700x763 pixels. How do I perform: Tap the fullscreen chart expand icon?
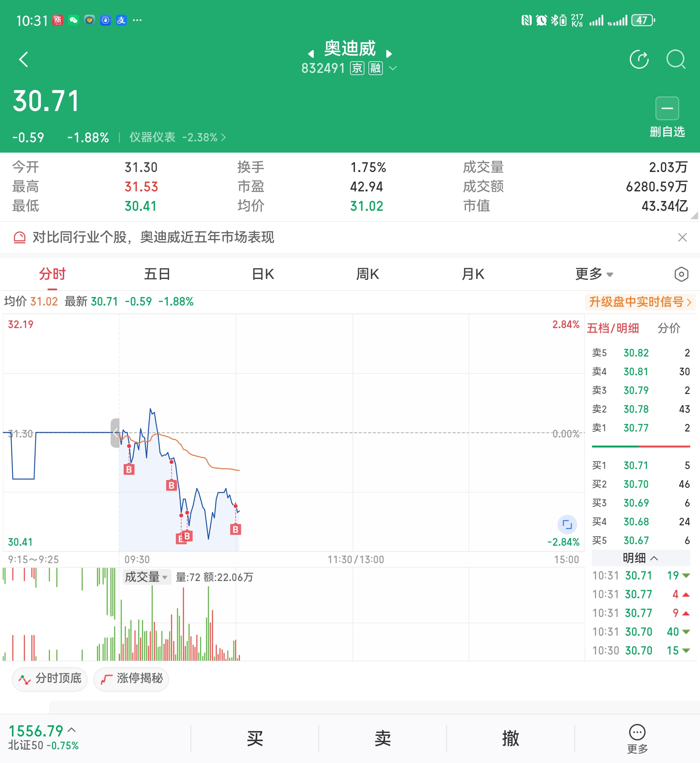567,524
